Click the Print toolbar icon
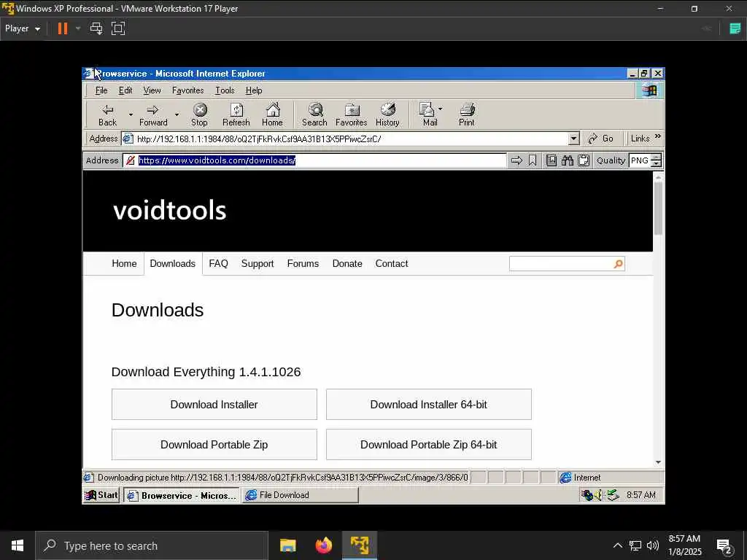 pyautogui.click(x=468, y=110)
